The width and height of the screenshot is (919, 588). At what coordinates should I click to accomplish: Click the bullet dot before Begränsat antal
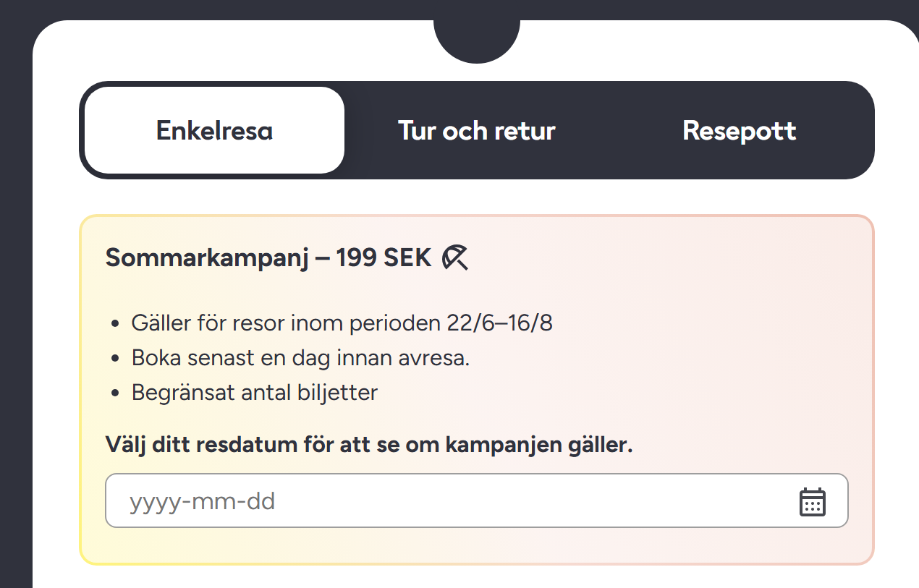point(116,394)
